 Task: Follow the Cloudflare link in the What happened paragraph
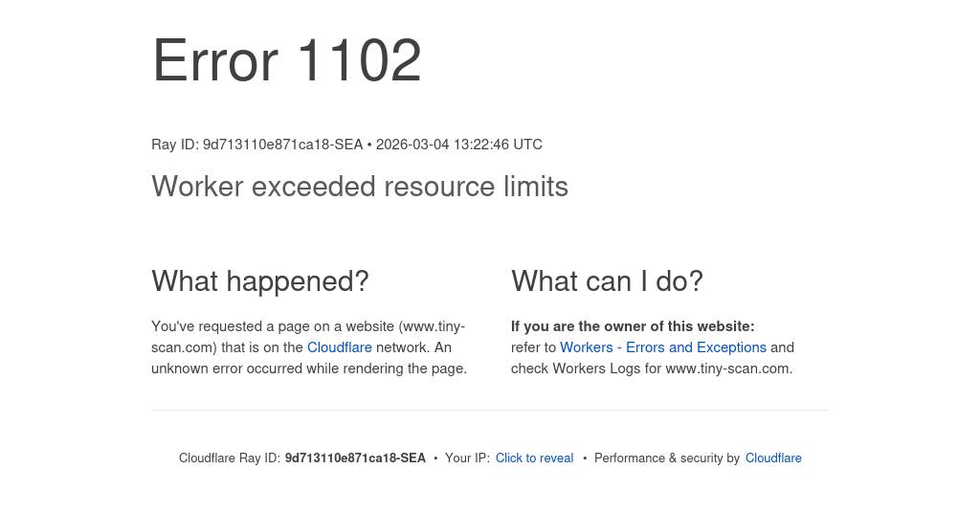(x=339, y=347)
